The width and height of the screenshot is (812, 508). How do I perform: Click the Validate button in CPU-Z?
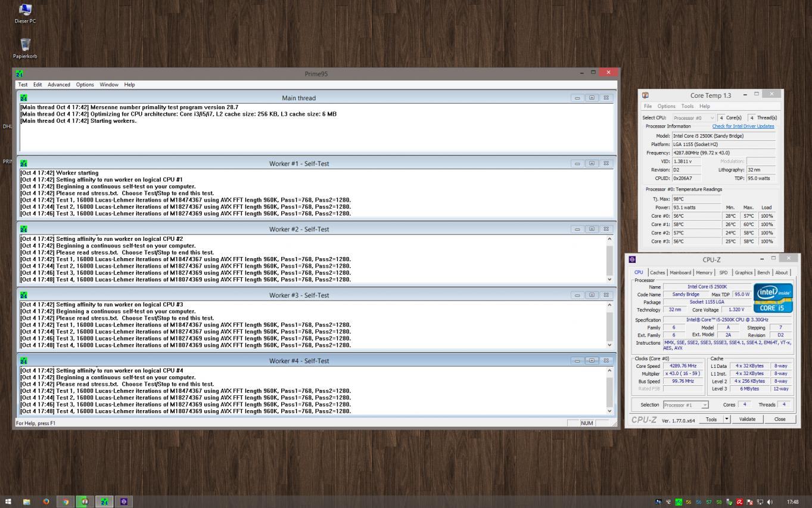[747, 419]
